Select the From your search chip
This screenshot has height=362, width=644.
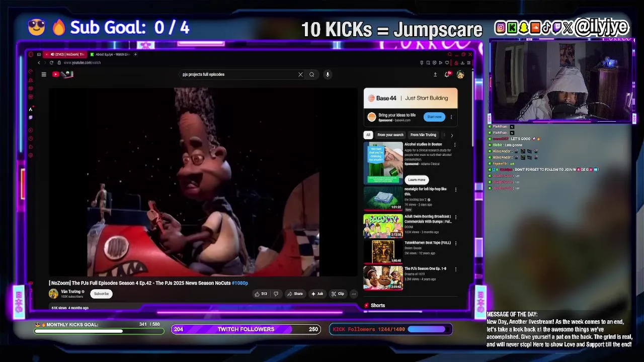[x=390, y=135]
